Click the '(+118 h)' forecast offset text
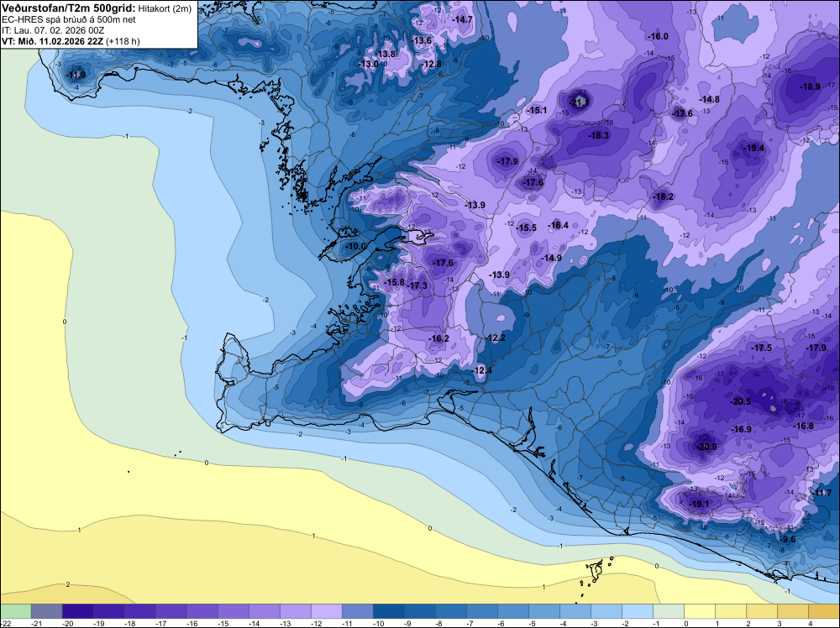840x628 pixels. pos(123,41)
